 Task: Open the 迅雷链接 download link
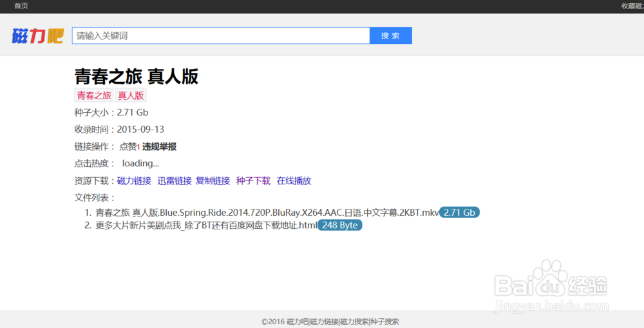click(x=175, y=181)
